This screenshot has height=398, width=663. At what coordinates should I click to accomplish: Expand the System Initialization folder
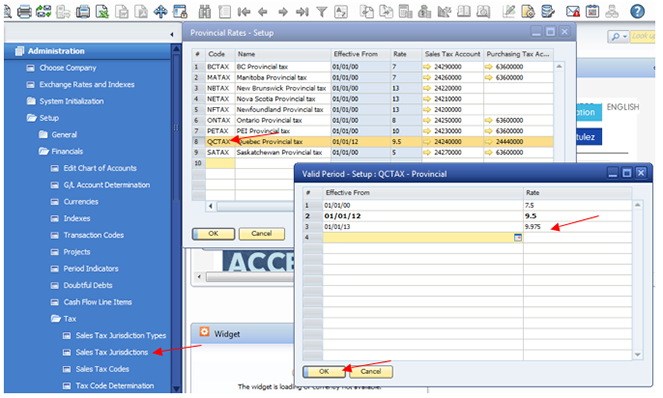[31, 101]
